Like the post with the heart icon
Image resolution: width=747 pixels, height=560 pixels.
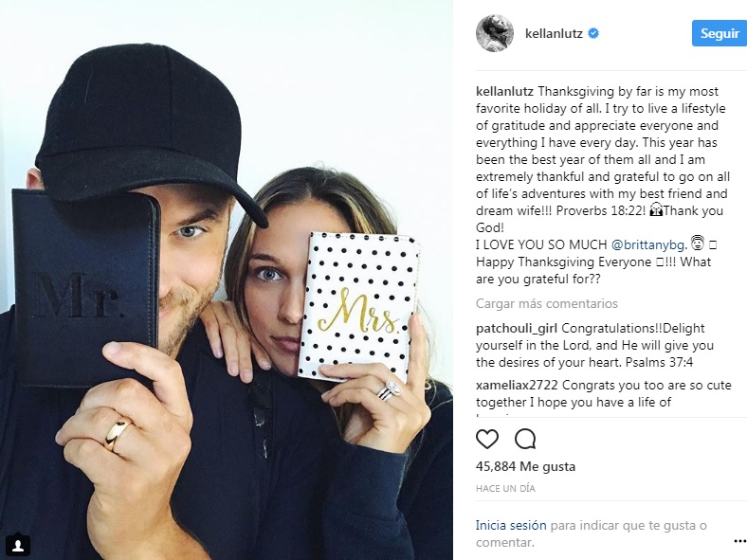coord(487,439)
